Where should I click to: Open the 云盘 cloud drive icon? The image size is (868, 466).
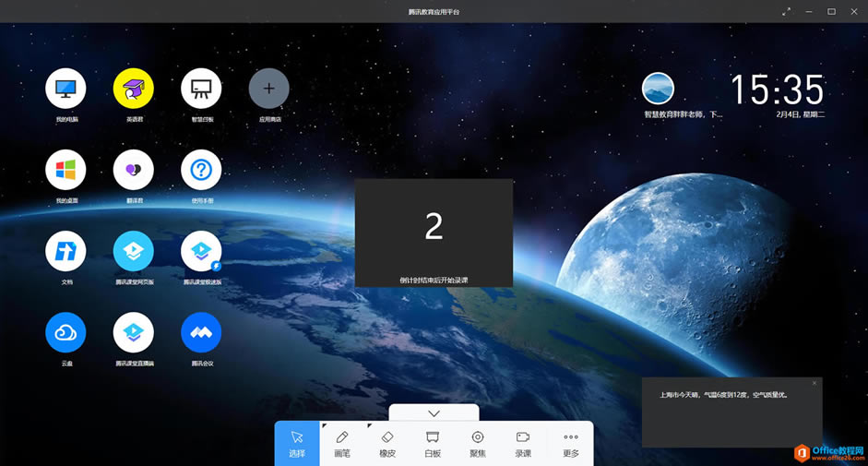pos(65,332)
